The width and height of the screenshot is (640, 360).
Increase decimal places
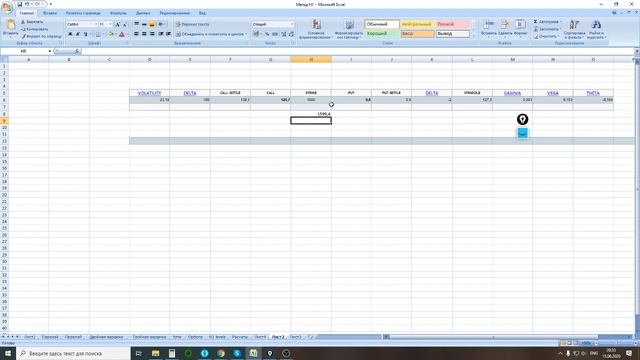[x=284, y=34]
